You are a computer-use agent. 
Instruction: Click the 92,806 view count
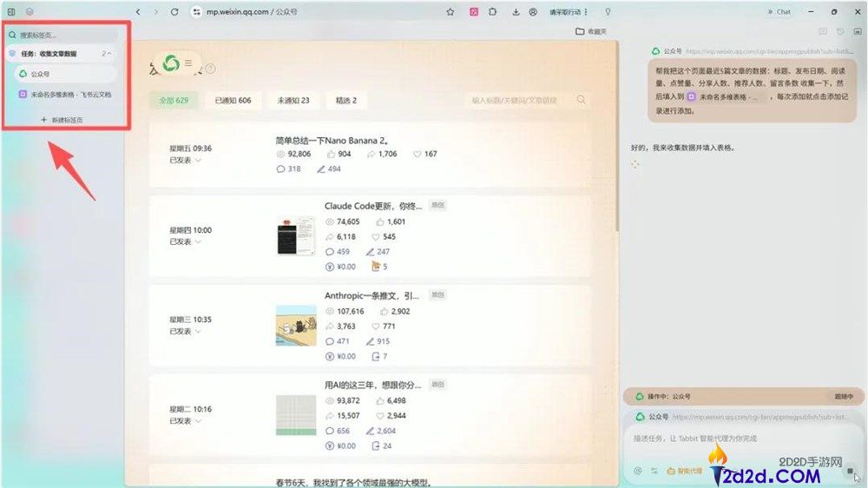pos(299,154)
